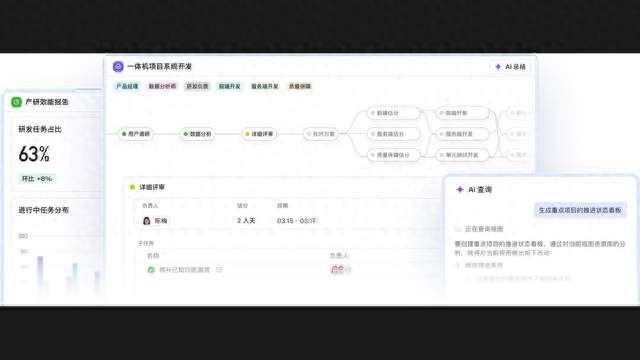Click the 63% figure under 研发任务占比

coord(34,154)
